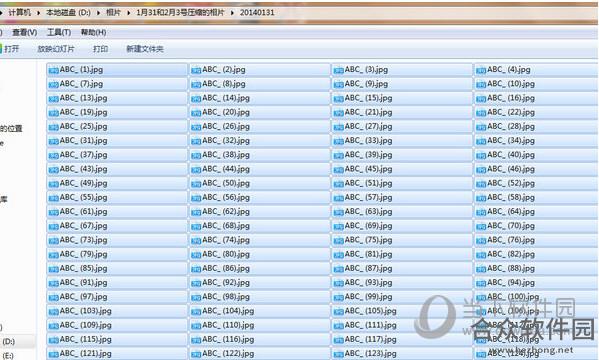Expand the arrow before 20140131 breadcrumb
This screenshot has height=360, width=599.
232,13
